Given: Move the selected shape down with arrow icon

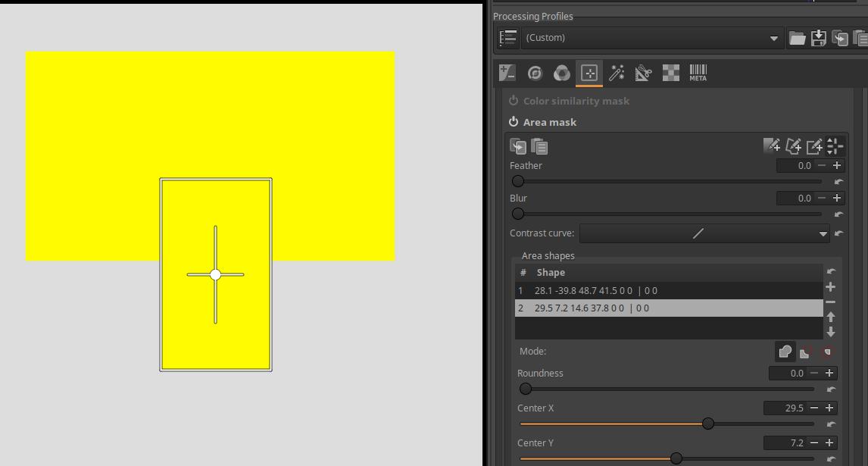Looking at the screenshot, I should click(831, 332).
